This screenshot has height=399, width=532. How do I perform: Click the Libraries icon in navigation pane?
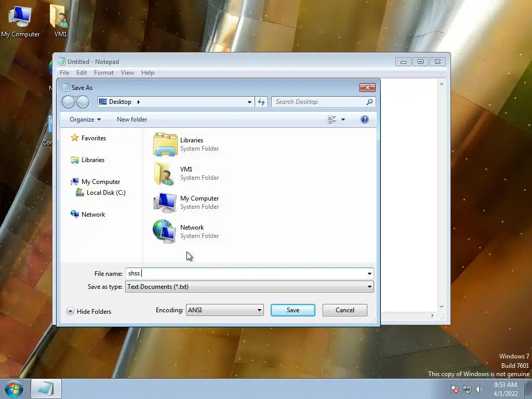tap(75, 160)
